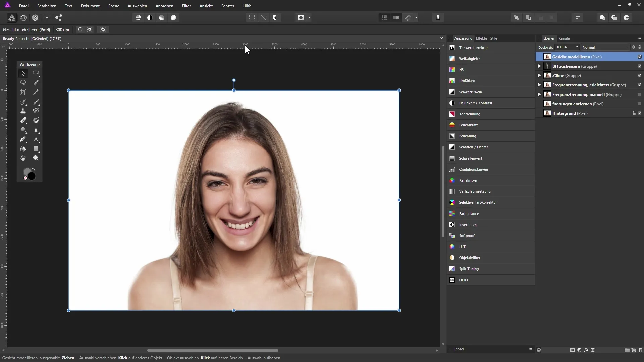The width and height of the screenshot is (644, 362).
Task: Select the Dodge tool
Action: pyautogui.click(x=23, y=130)
